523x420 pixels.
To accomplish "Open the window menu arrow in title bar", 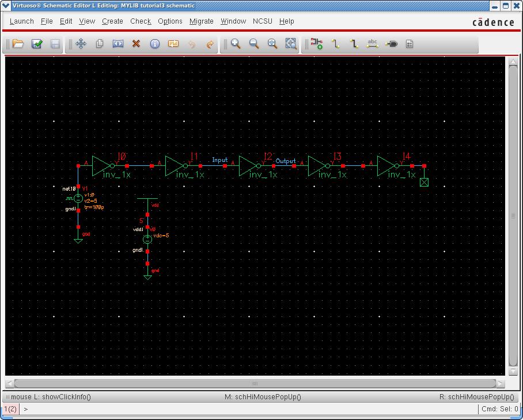I will pos(6,6).
